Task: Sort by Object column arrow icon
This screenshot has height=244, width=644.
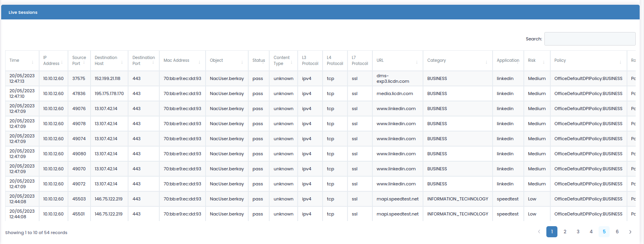Action: click(x=242, y=62)
